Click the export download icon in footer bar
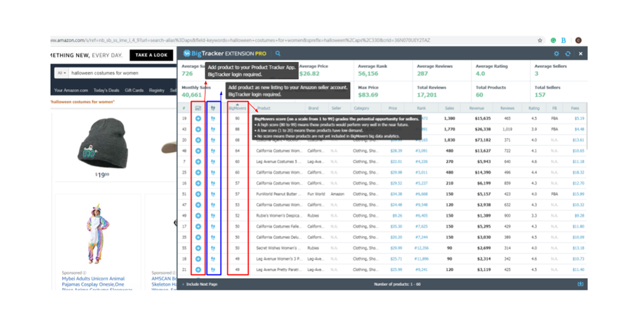This screenshot has width=644, height=335. [581, 284]
